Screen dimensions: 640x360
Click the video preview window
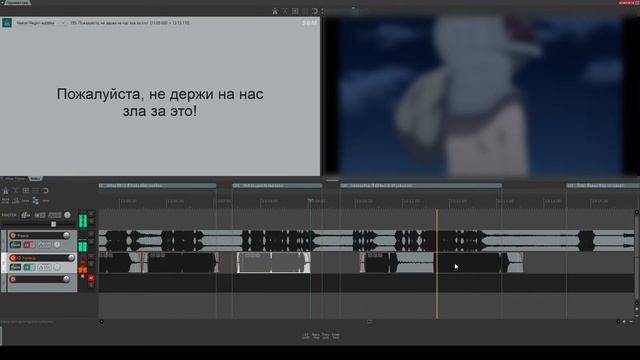[481, 96]
